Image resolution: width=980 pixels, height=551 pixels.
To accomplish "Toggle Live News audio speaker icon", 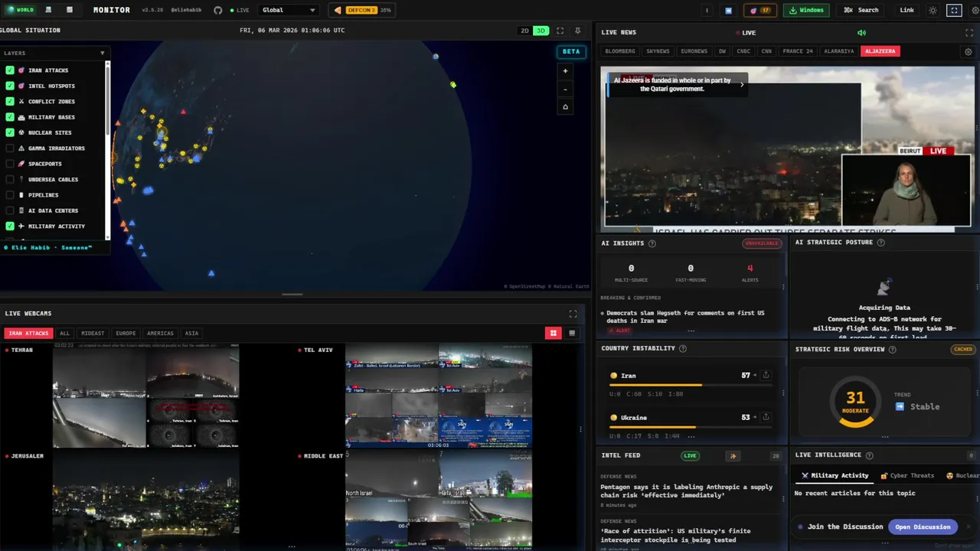I will tap(861, 32).
